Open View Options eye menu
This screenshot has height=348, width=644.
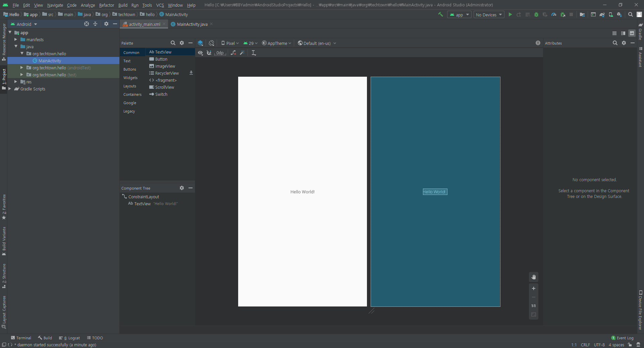[x=200, y=53]
